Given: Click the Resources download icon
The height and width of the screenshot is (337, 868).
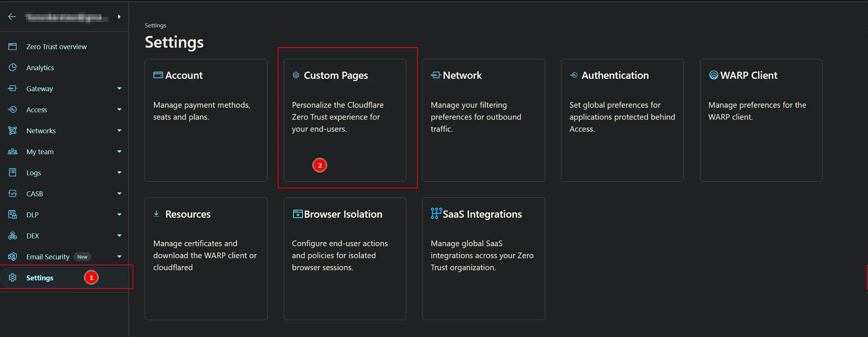Looking at the screenshot, I should (x=156, y=214).
